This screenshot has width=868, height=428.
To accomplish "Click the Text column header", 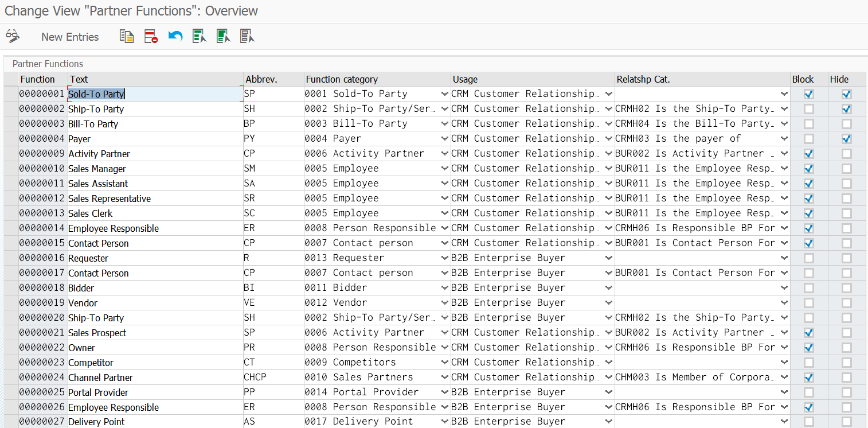I will (x=155, y=79).
